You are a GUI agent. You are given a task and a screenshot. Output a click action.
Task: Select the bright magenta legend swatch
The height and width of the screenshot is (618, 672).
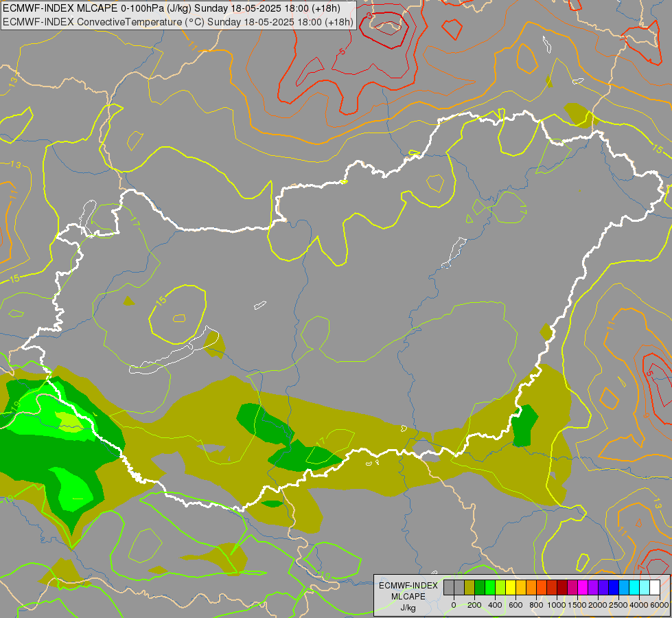[x=583, y=587]
